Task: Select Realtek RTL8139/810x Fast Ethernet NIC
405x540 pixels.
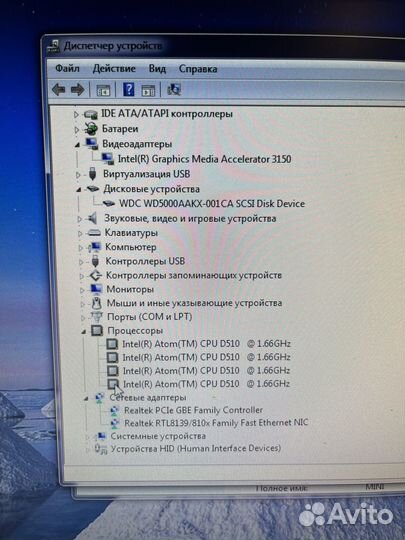Action: [x=216, y=423]
